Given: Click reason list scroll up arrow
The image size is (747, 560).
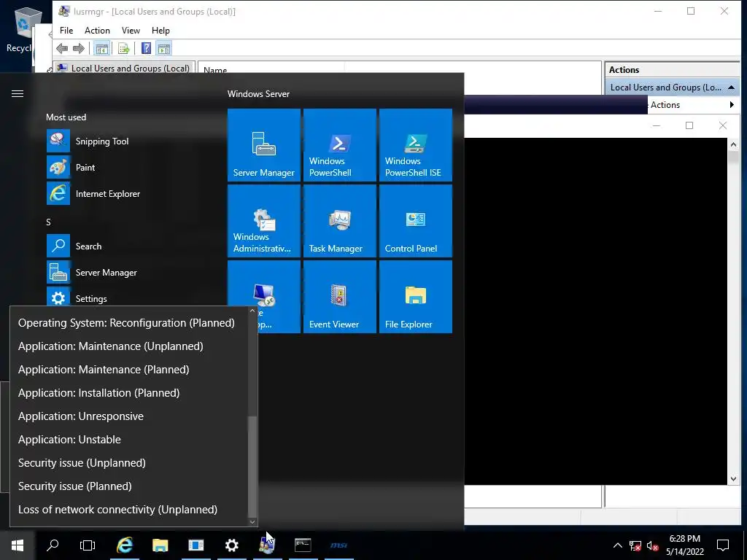Looking at the screenshot, I should pos(252,311).
